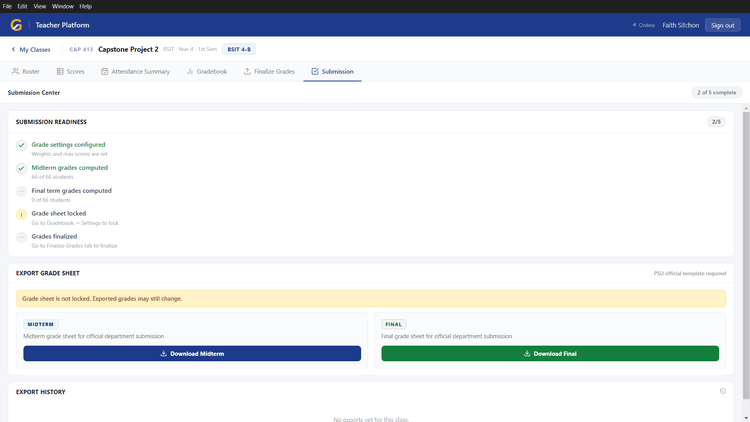Click the 2/5 readiness counter badge

coord(716,122)
